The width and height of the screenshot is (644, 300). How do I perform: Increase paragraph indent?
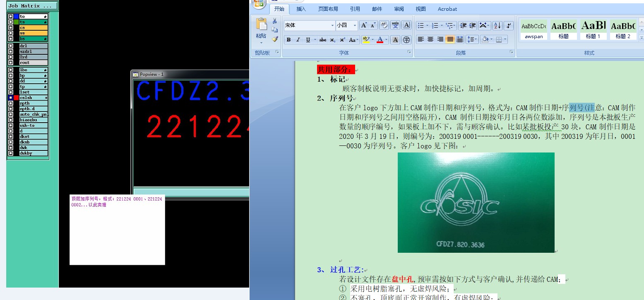coord(472,25)
